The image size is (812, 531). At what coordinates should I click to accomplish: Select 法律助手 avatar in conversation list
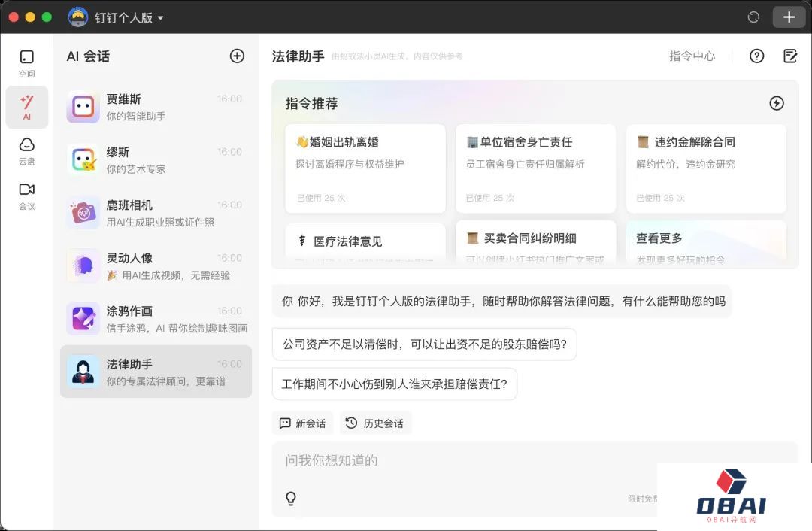(x=83, y=372)
